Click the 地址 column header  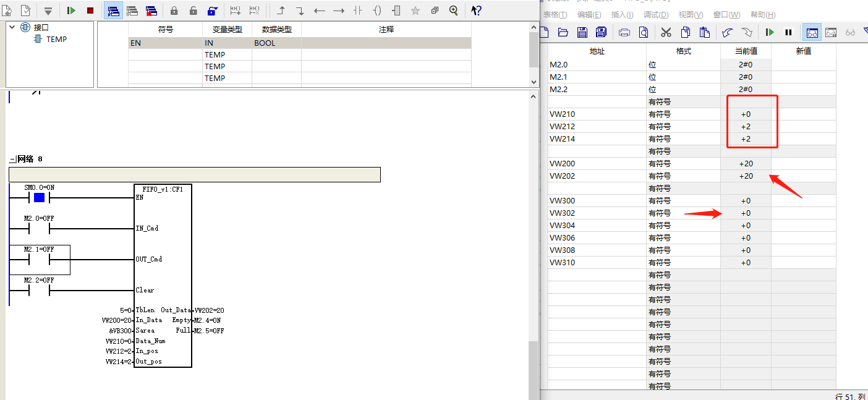pos(597,51)
